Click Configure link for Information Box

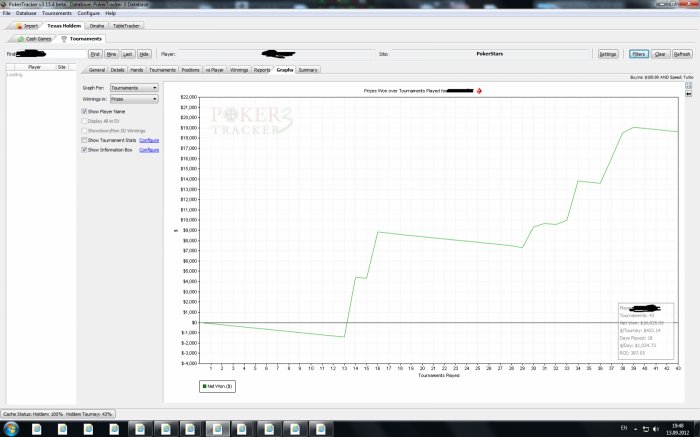(149, 150)
